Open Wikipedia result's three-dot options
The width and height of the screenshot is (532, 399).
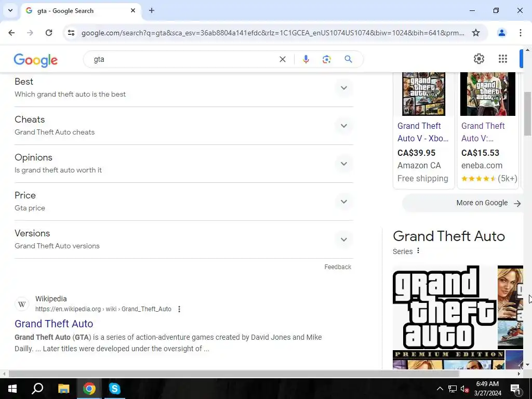(x=179, y=309)
